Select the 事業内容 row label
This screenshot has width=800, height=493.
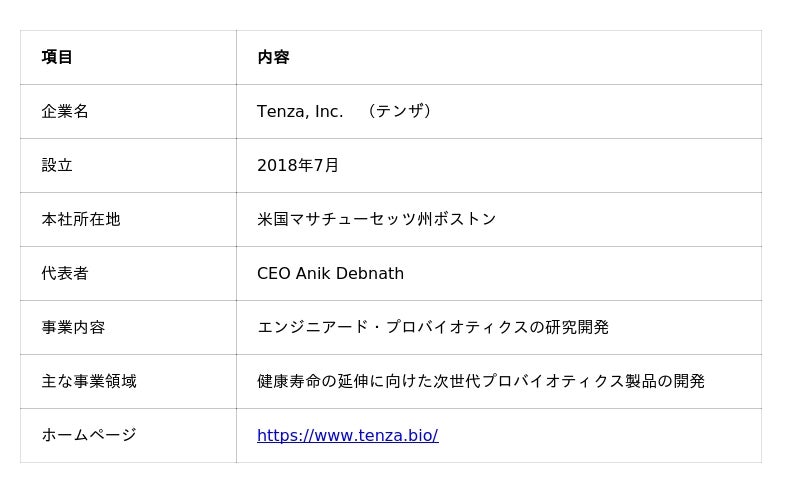73,327
